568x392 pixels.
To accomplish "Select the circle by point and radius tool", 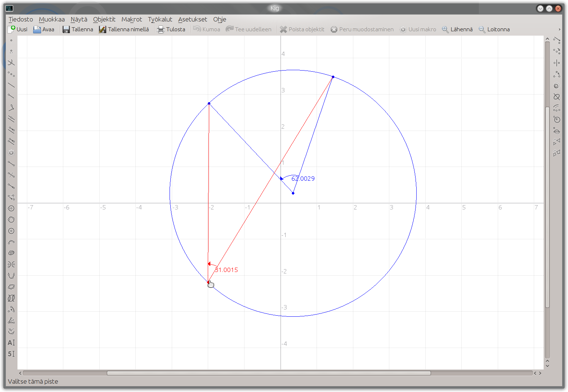I will click(x=11, y=231).
